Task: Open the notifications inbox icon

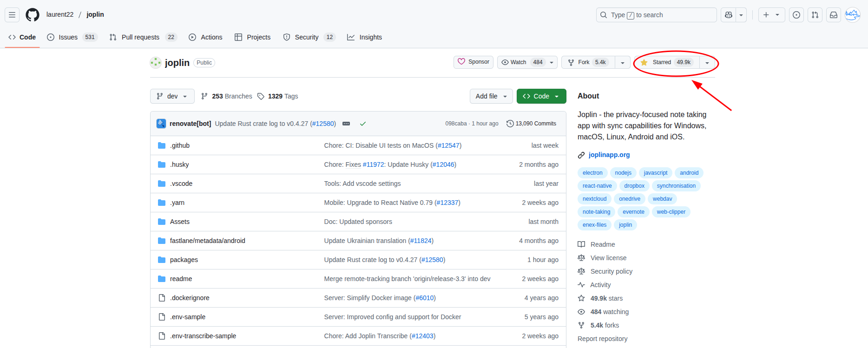Action: tap(834, 15)
